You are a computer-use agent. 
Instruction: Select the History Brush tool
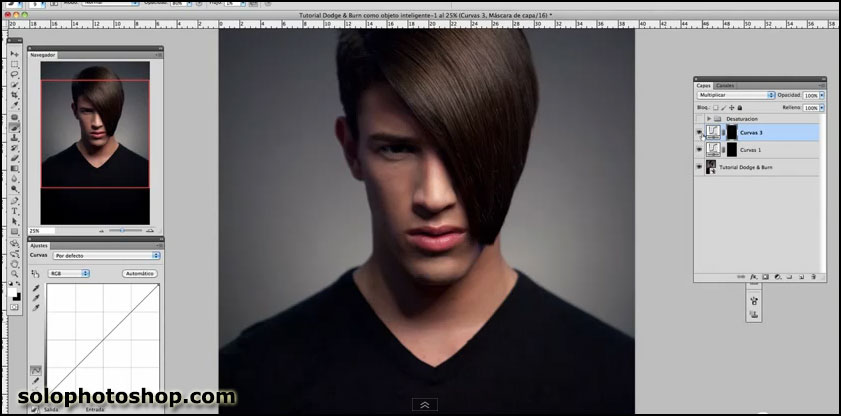click(x=14, y=147)
